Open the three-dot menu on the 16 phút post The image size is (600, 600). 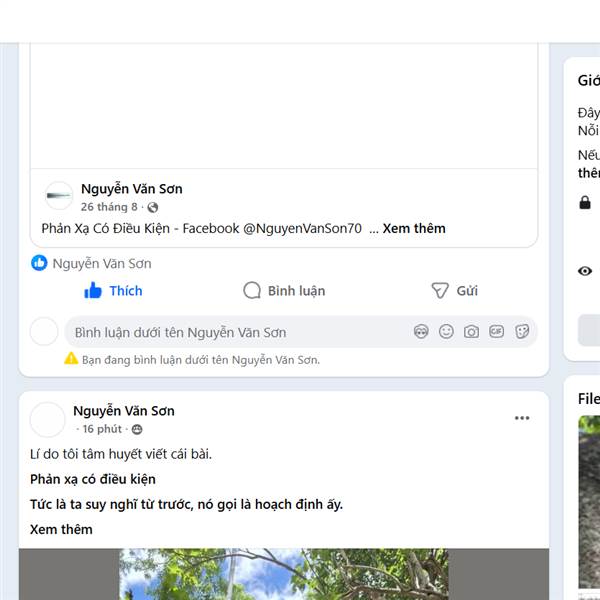522,418
